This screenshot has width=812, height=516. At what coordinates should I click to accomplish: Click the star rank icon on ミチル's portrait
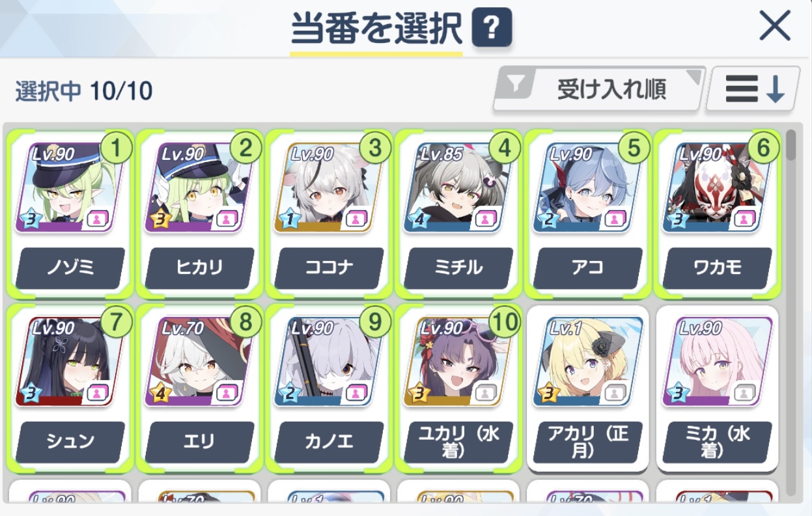point(418,219)
